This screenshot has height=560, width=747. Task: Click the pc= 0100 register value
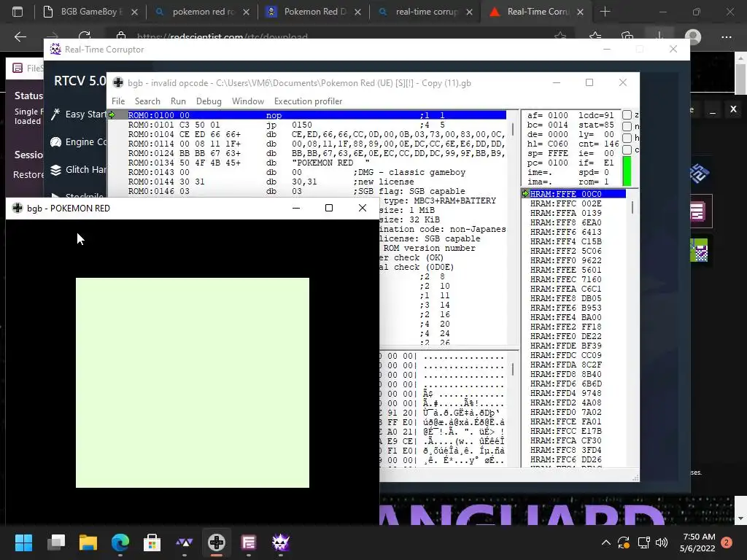(547, 163)
